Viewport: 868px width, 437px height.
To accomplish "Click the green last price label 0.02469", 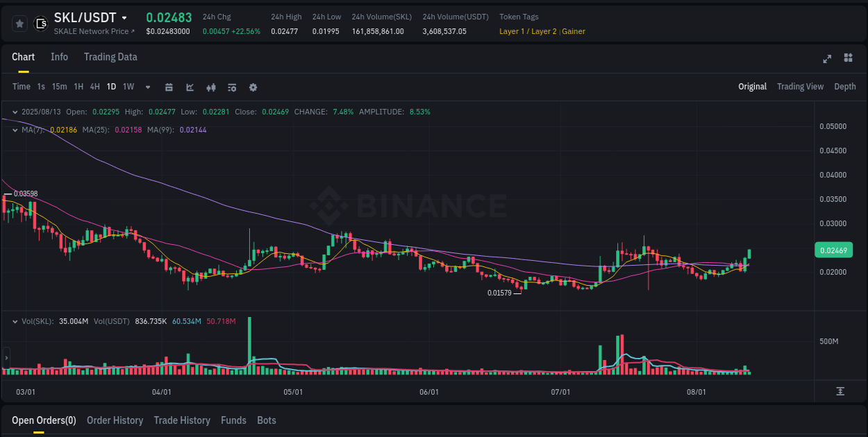I will click(x=833, y=250).
